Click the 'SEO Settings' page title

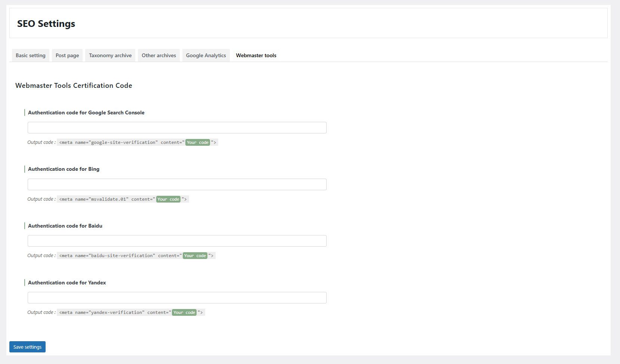[x=46, y=24]
